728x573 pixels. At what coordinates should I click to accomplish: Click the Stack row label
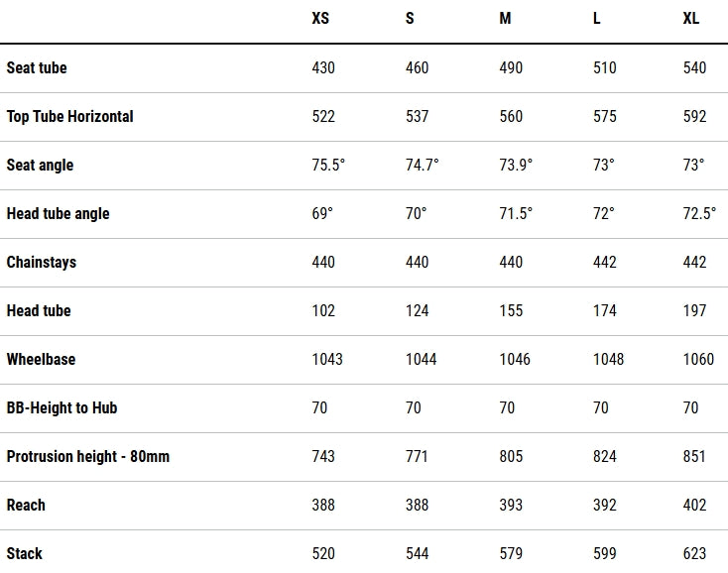point(24,553)
